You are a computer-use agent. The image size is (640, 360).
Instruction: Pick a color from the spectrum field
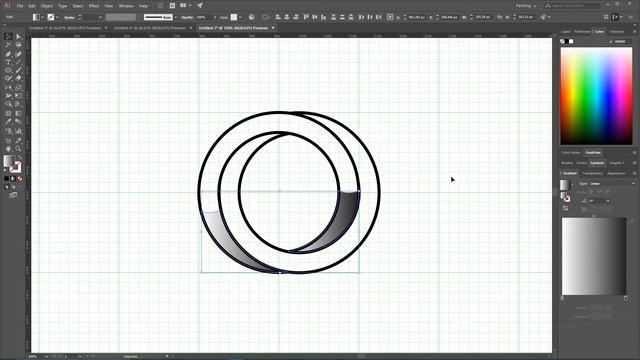[x=596, y=96]
